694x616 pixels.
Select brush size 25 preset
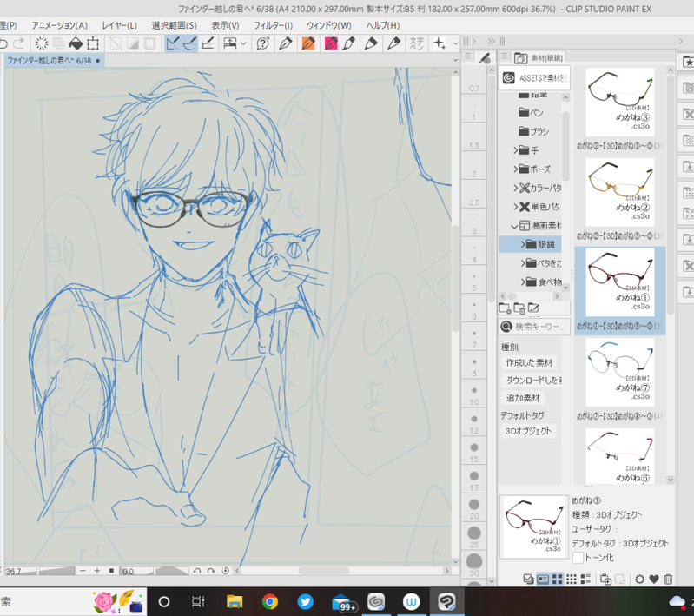[x=474, y=537]
